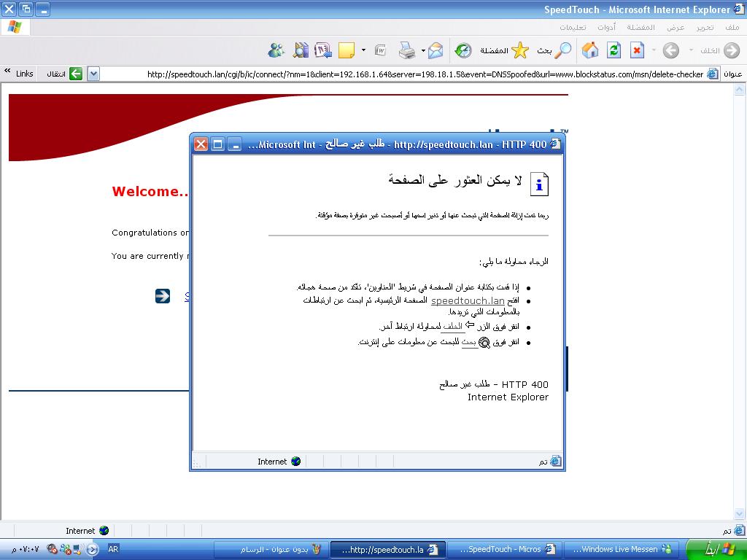Open the Mail button dropdown arrow
This screenshot has height=560, width=747.
coord(423,50)
